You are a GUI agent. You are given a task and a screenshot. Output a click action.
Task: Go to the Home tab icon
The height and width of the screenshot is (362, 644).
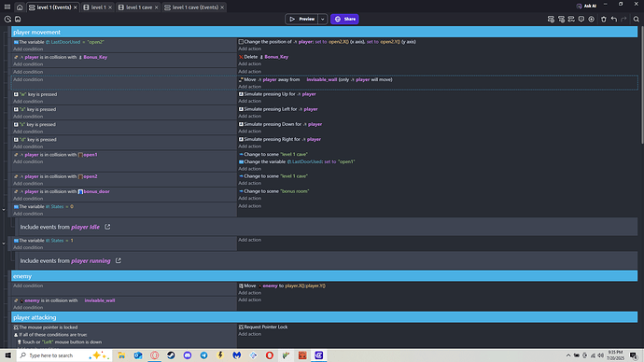point(20,7)
